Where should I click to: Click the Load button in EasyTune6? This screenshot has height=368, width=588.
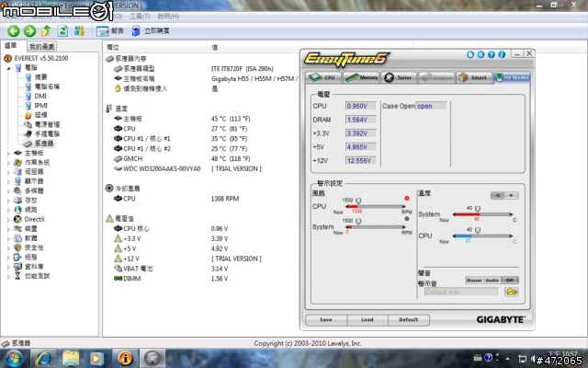[367, 320]
